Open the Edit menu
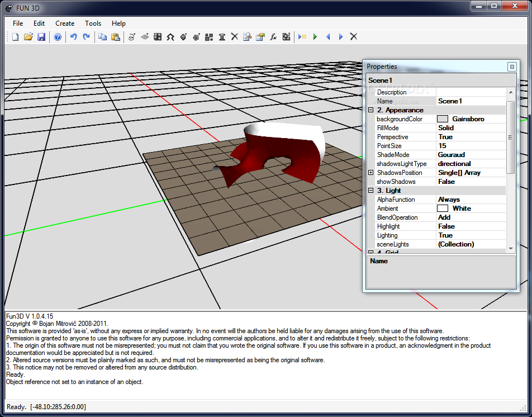Image resolution: width=532 pixels, height=417 pixels. [39, 23]
